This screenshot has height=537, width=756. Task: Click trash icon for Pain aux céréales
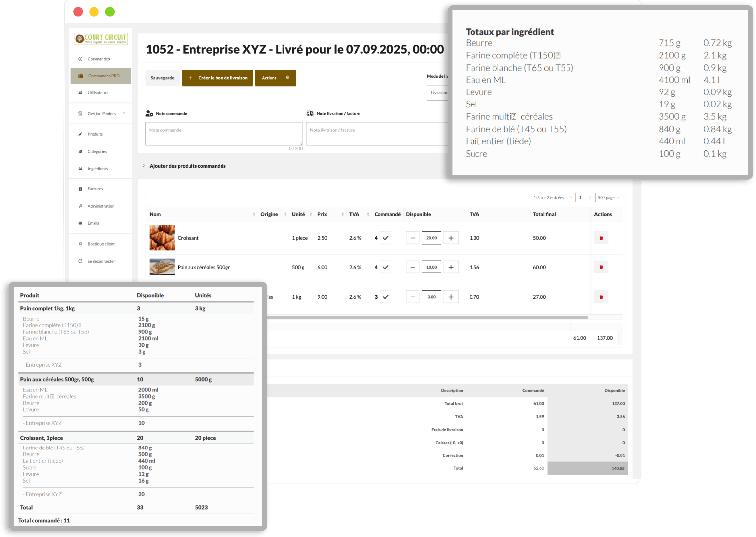[x=601, y=267]
